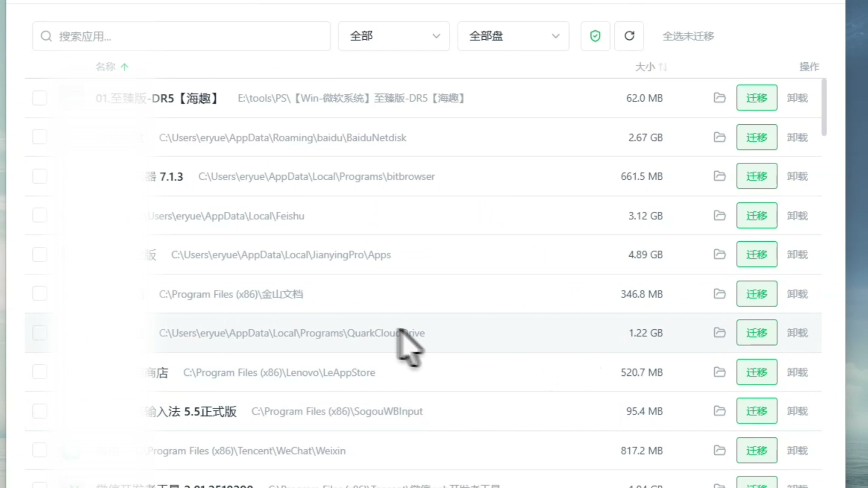Click 迁移 for the LeAppStore row
Screen dimensions: 868x488
[x=757, y=372]
